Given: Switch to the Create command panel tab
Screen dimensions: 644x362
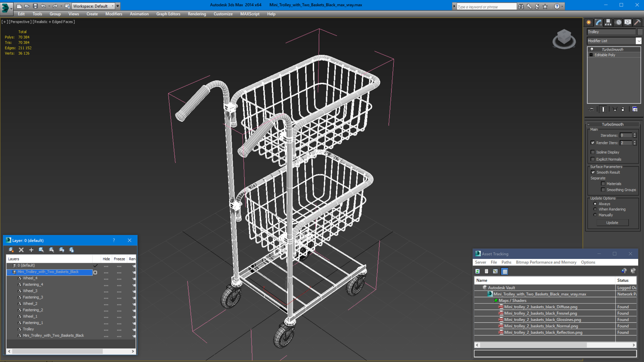Looking at the screenshot, I should (x=589, y=23).
